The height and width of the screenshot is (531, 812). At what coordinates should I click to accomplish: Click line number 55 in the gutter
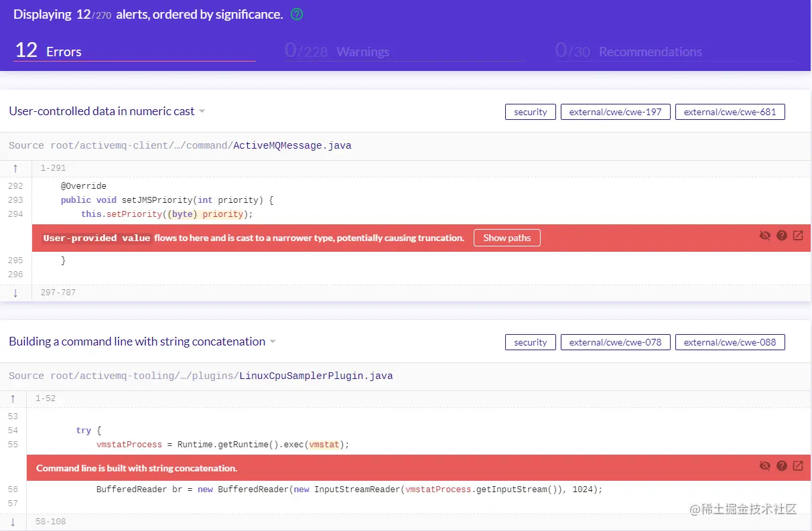(13, 445)
